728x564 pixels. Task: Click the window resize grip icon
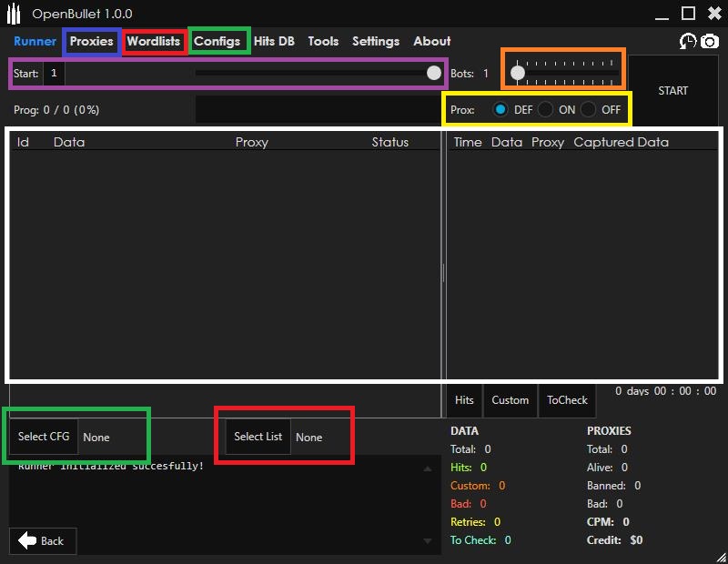pos(722,558)
